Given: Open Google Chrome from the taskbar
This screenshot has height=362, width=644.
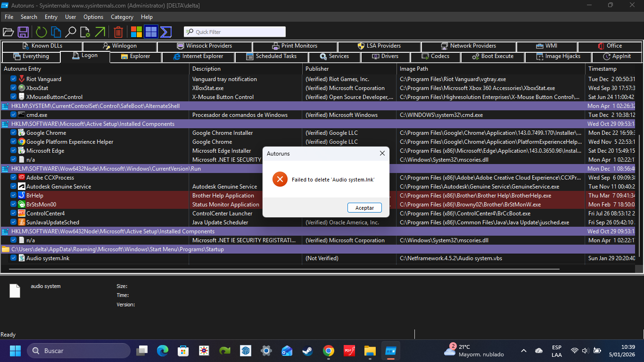Looking at the screenshot, I should (x=329, y=351).
